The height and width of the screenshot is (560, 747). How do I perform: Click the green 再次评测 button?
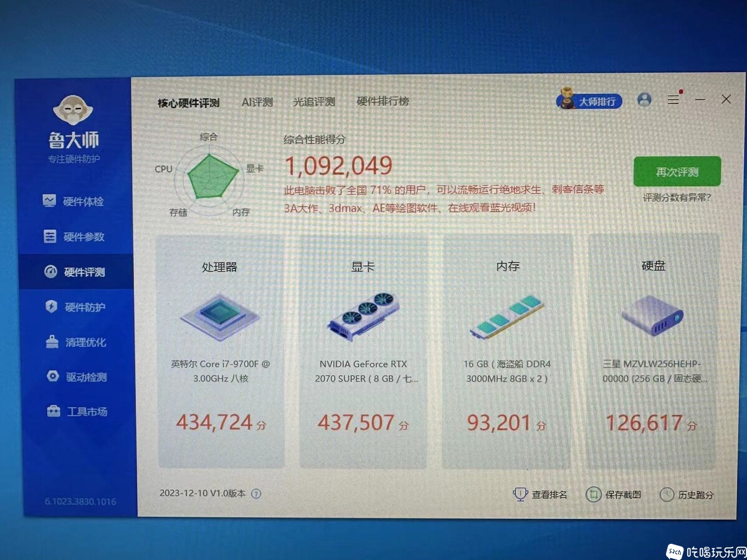pos(677,171)
